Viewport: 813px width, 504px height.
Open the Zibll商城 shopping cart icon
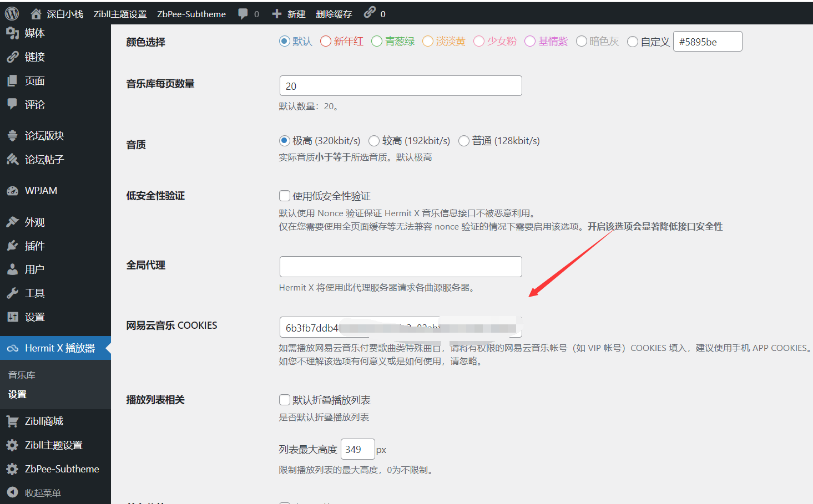[11, 421]
